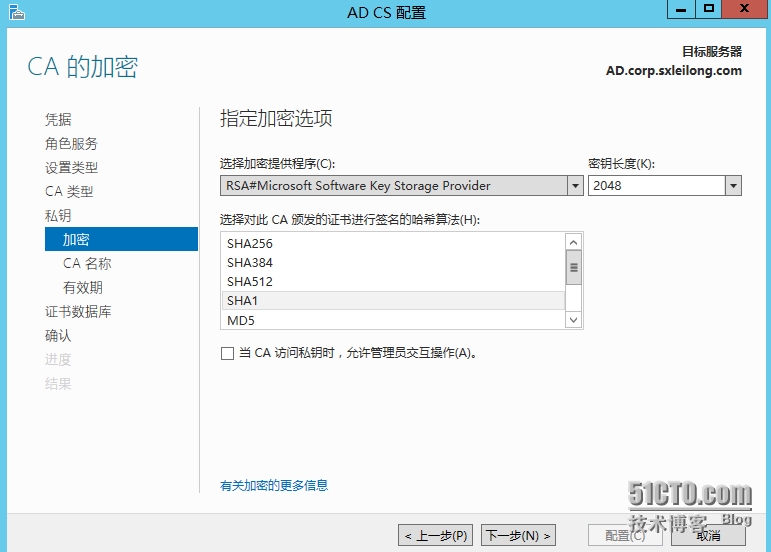
Task: Go to 确认 step in sidebar
Action: pyautogui.click(x=58, y=336)
